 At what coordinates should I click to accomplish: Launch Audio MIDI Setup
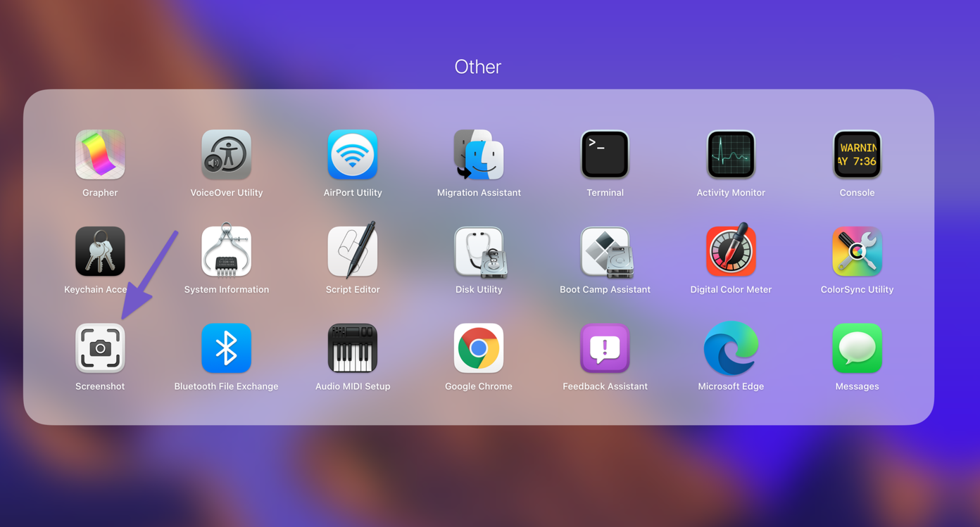(353, 348)
